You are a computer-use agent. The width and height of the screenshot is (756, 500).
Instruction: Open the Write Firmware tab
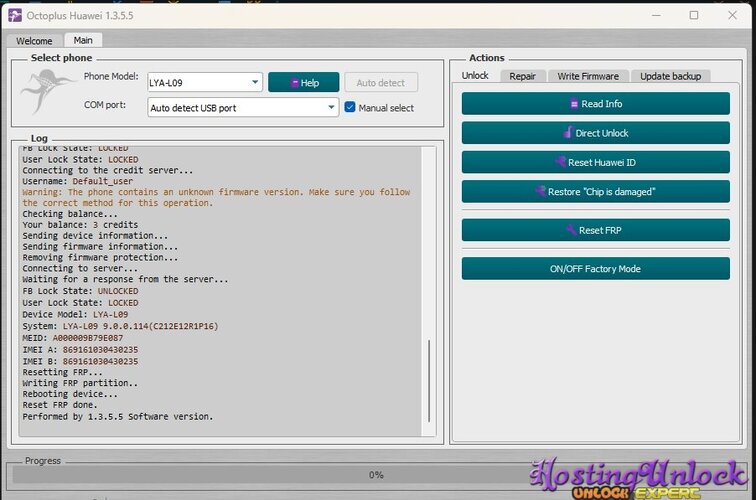coord(588,76)
